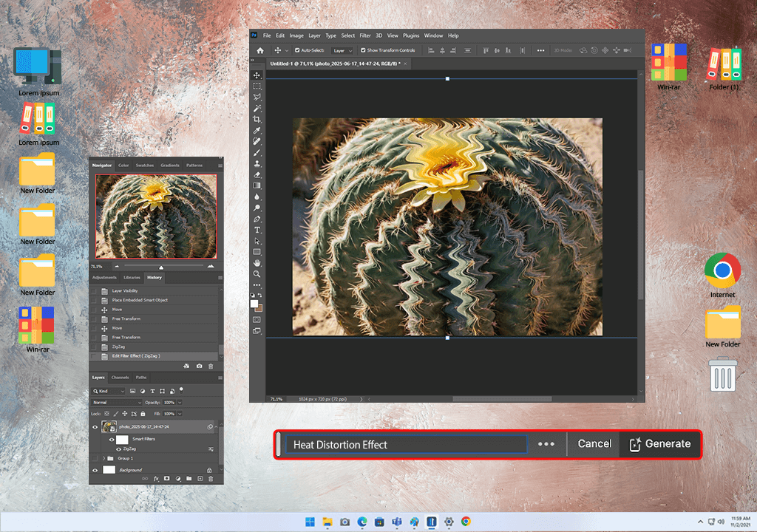Select the Blur tool

point(257,197)
